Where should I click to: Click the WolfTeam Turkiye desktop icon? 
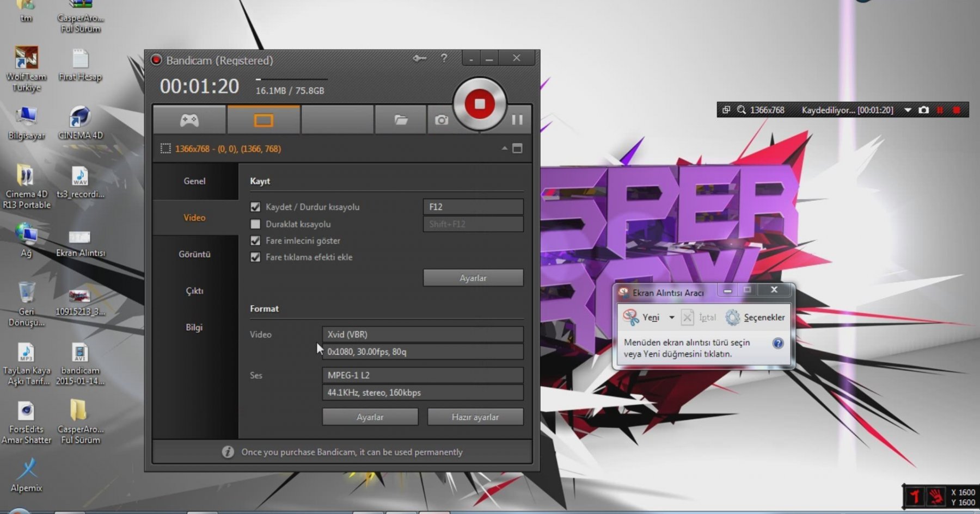pyautogui.click(x=26, y=69)
